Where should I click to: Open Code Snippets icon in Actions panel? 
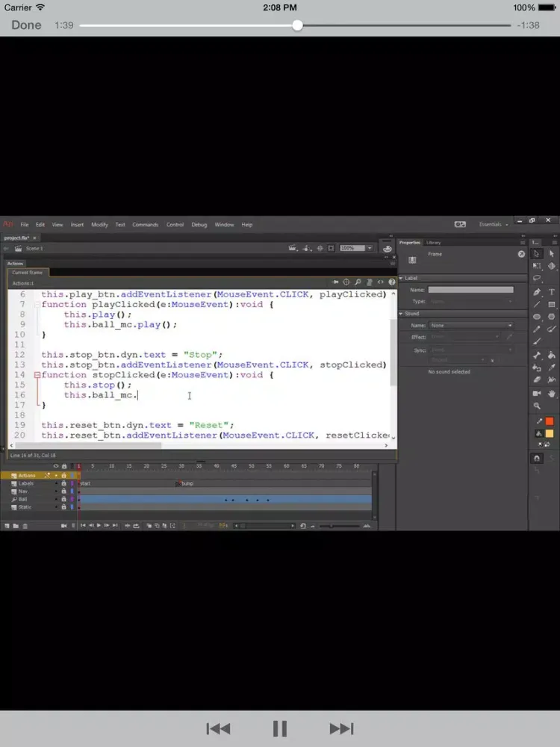click(381, 282)
